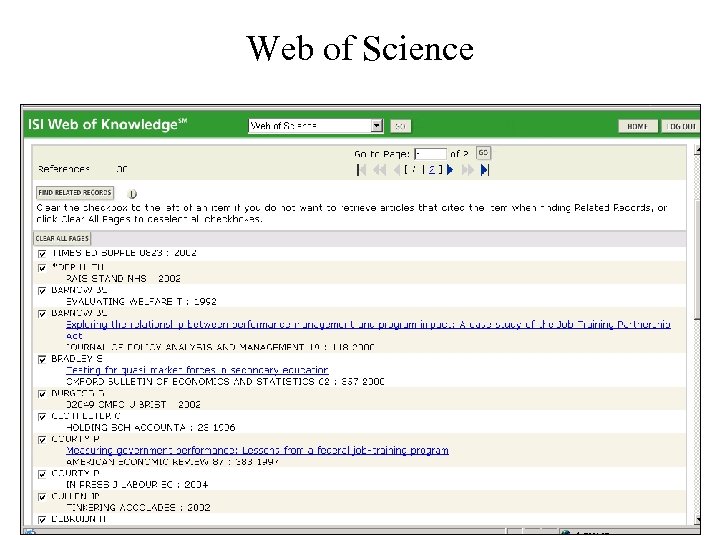
Task: Uncheck the RAIS STAND NHS 2002 reference
Action: point(42,268)
